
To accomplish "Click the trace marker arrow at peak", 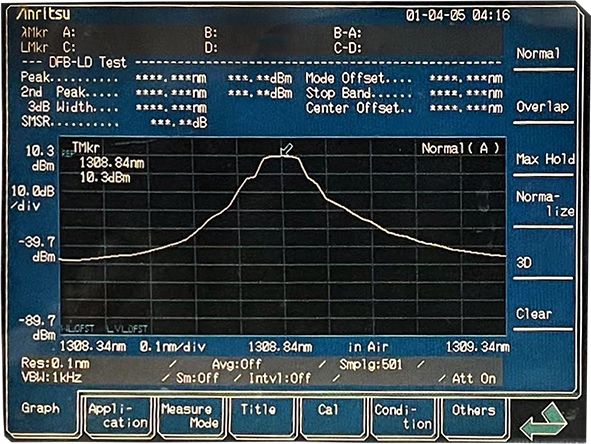I will point(286,149).
